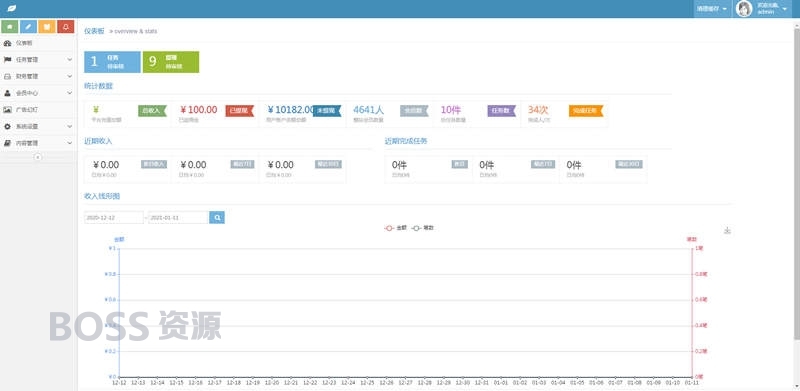Click the blue pencil edit shortcut
Viewport: 800px width, 391px height.
(x=28, y=27)
